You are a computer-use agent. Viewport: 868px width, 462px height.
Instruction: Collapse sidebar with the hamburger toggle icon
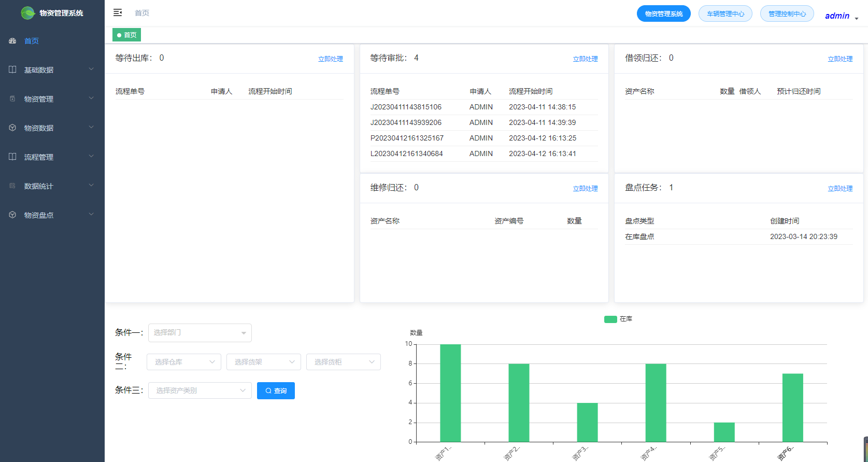[118, 12]
